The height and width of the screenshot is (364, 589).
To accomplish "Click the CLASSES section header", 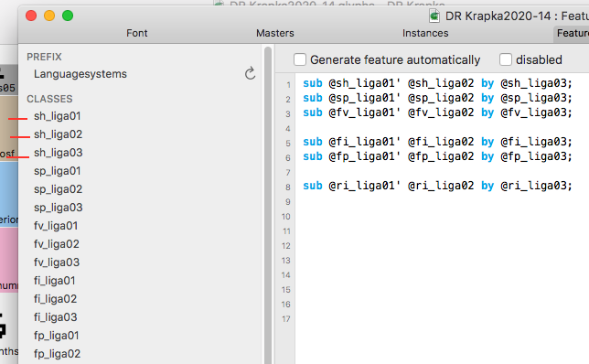I will (x=49, y=99).
